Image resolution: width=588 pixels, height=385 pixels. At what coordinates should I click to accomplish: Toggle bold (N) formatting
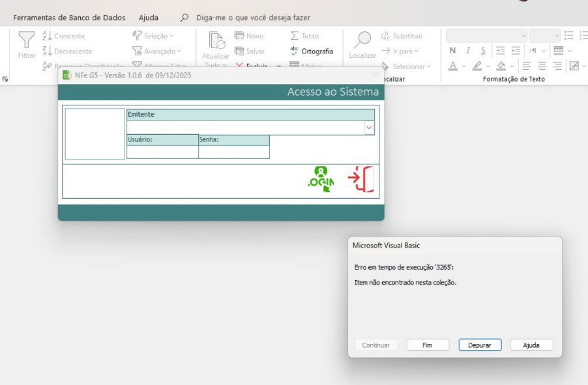452,51
